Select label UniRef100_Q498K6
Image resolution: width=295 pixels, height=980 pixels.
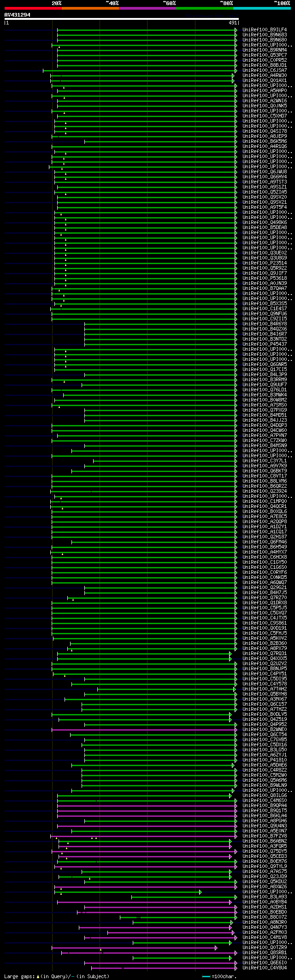pyautogui.click(x=265, y=223)
